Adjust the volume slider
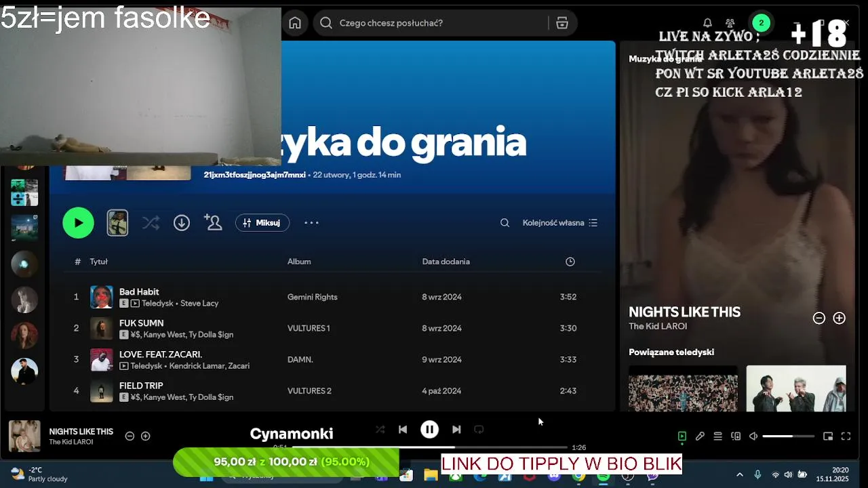The image size is (868, 488). 788,436
